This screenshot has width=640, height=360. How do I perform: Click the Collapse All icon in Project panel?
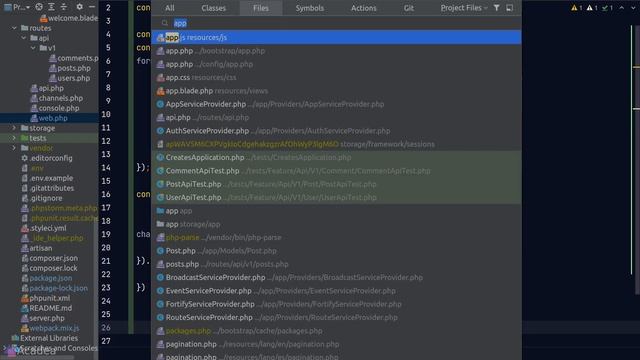64,7
